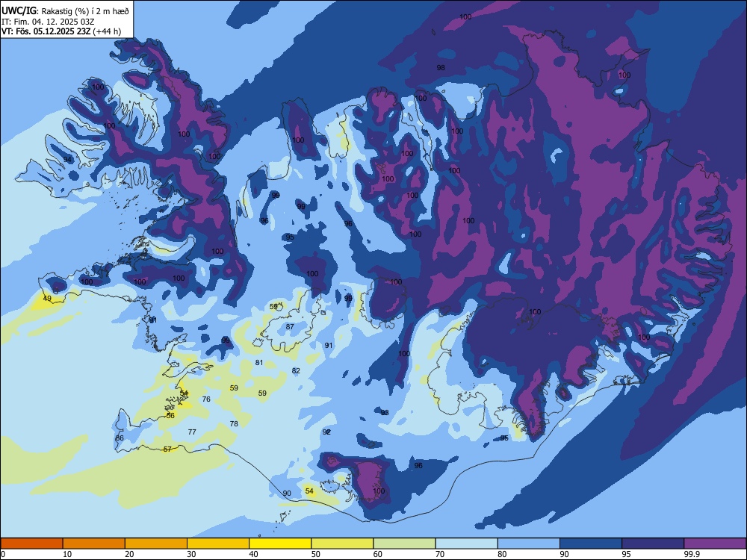Click the title text 'UWC/IG: Rakastig (%) í 2 m hæð'
Viewport: 747px width, 560px height.
[65, 11]
